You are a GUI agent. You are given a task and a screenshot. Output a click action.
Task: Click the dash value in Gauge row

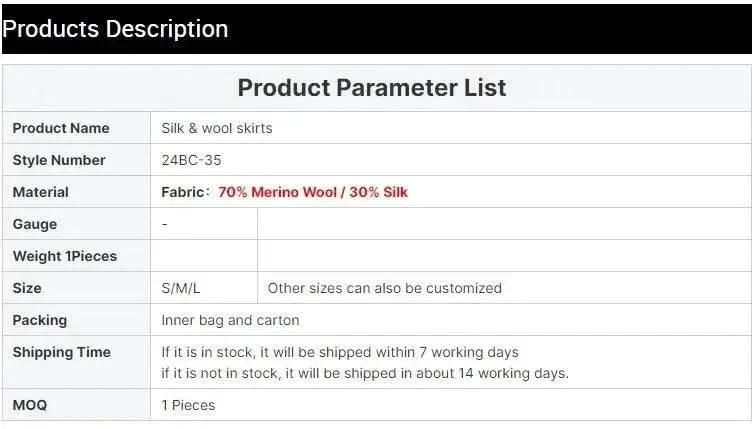(164, 224)
